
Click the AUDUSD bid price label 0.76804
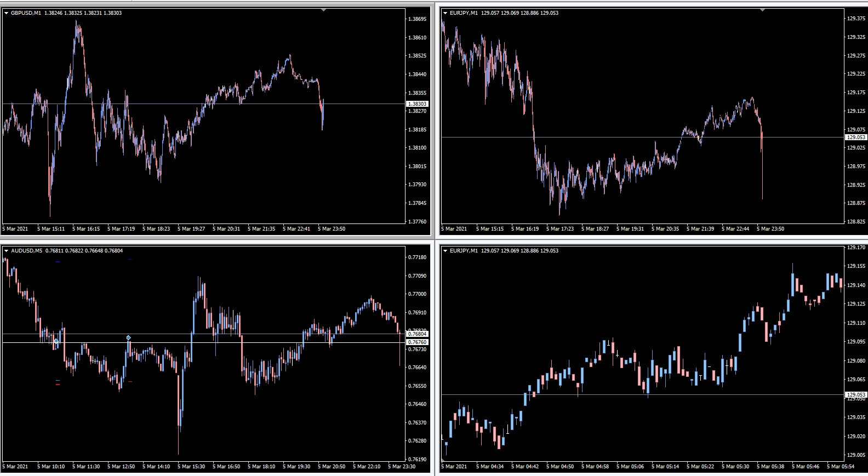coord(417,334)
